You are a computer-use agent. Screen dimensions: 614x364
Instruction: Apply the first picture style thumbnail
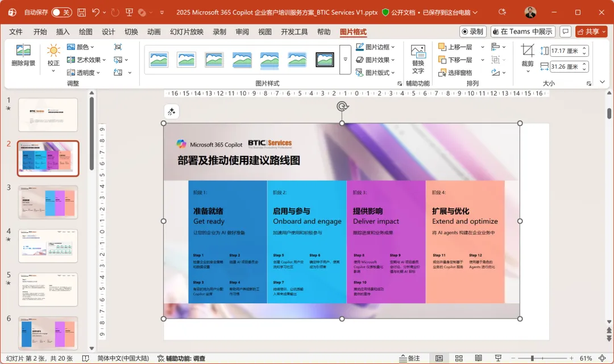coord(159,60)
